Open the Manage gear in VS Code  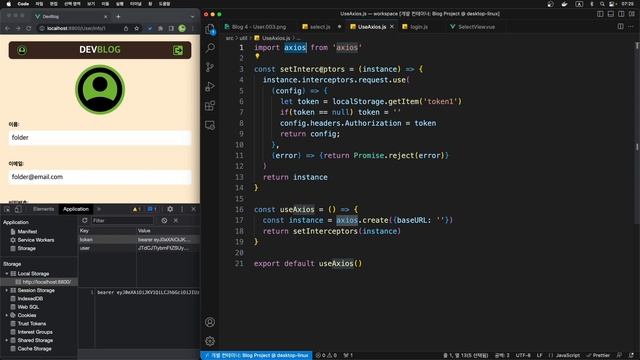click(x=210, y=341)
